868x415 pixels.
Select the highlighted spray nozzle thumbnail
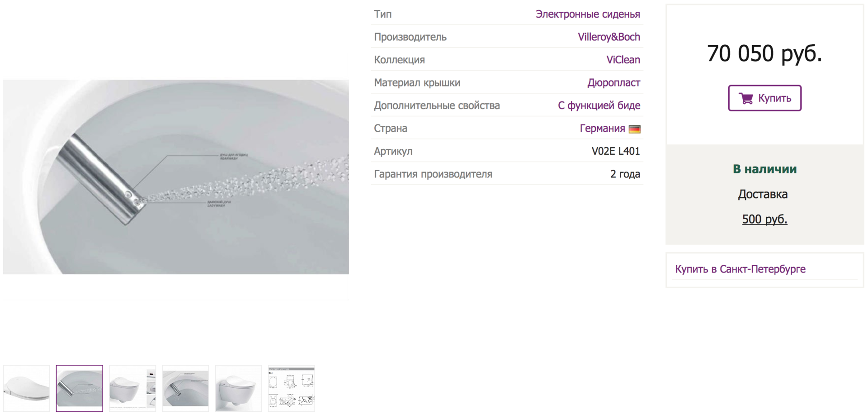pos(80,388)
